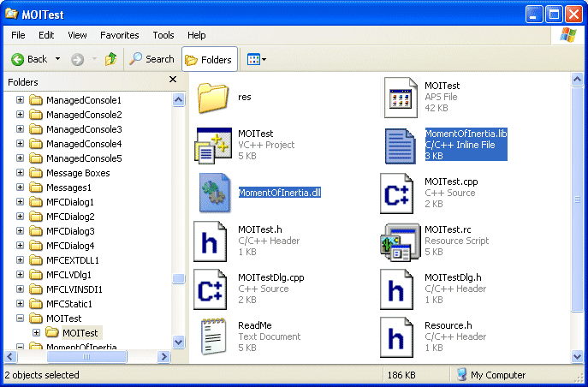Expand the ManagedConsole1 tree node

[x=21, y=100]
